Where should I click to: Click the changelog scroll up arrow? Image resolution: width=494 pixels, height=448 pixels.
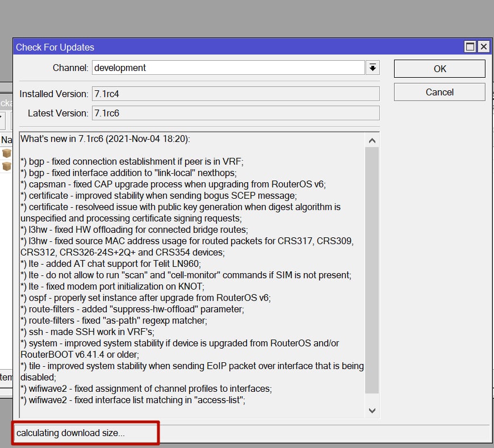point(372,140)
